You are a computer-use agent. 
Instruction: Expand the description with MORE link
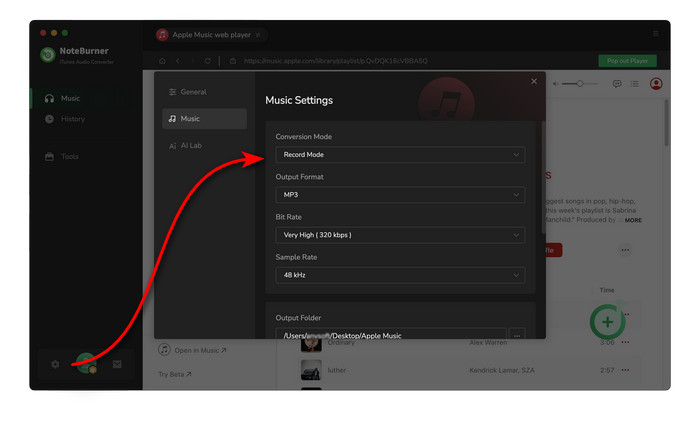(633, 220)
